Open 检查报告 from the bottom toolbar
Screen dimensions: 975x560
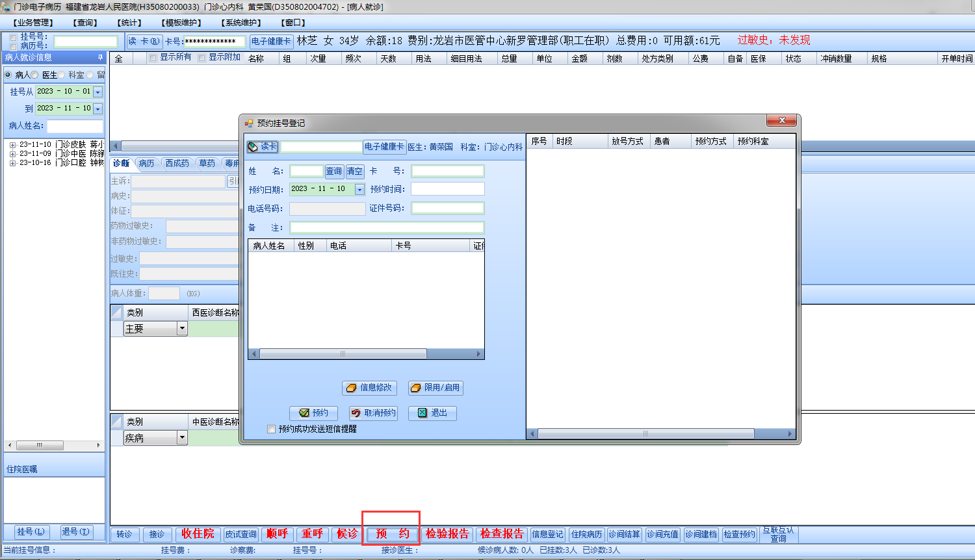(x=502, y=534)
